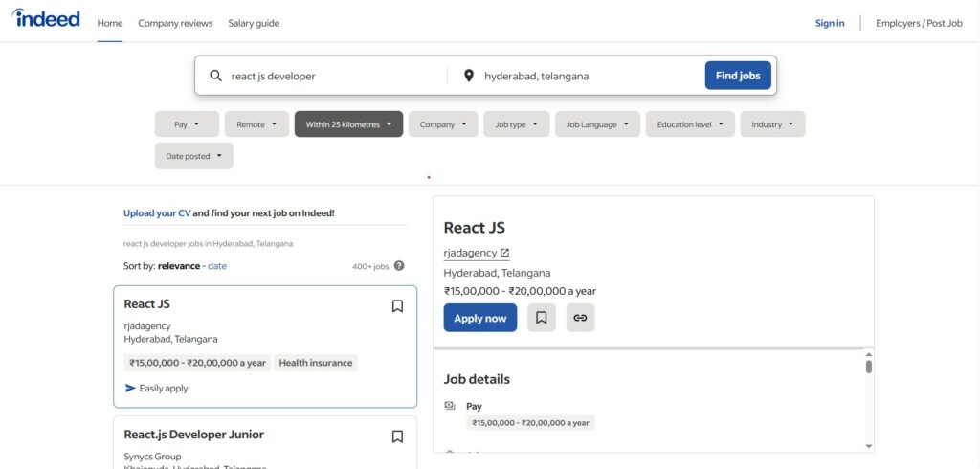
Task: Expand the Date posted filter
Action: point(193,156)
